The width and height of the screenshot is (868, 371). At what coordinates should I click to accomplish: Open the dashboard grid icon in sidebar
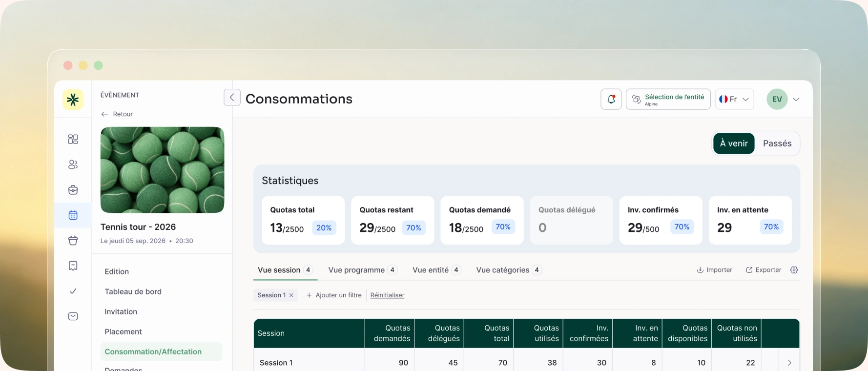click(73, 139)
